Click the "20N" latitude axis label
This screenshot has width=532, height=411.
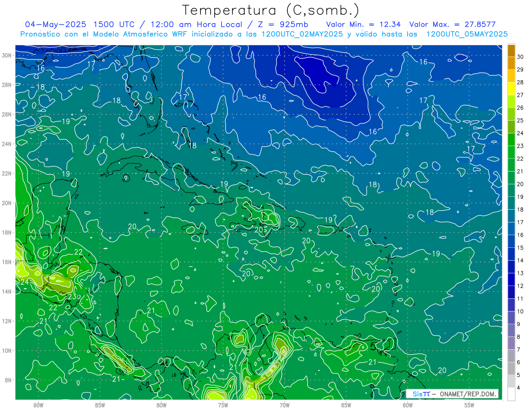pyautogui.click(x=7, y=203)
